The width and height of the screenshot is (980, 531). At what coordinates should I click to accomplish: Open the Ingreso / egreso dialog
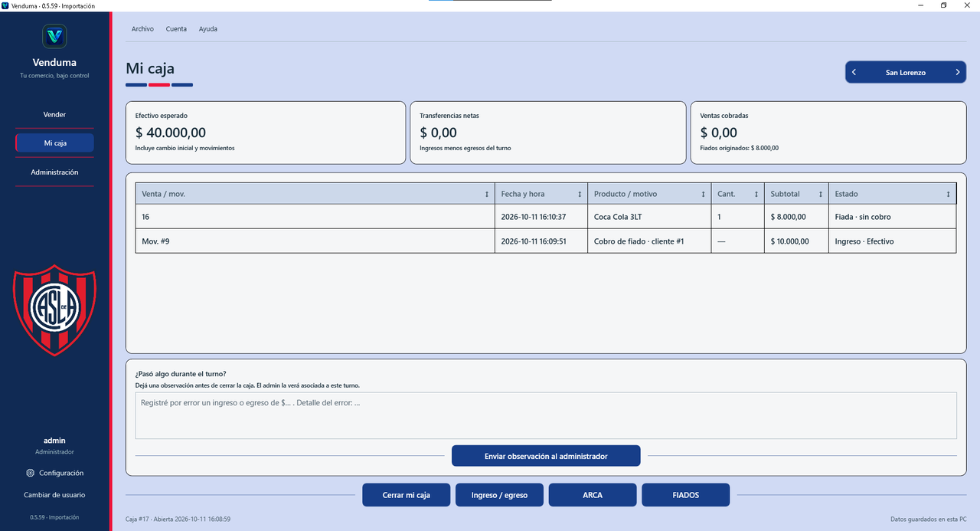tap(499, 495)
